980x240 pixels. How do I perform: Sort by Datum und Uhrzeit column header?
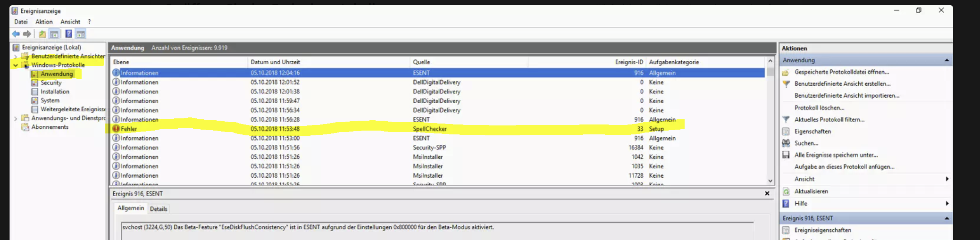pyautogui.click(x=328, y=62)
